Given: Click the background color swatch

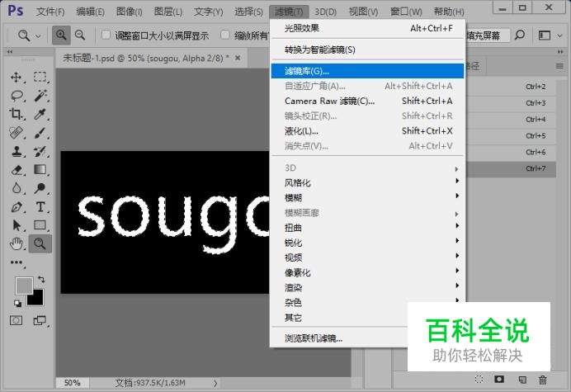Looking at the screenshot, I should pos(37,300).
